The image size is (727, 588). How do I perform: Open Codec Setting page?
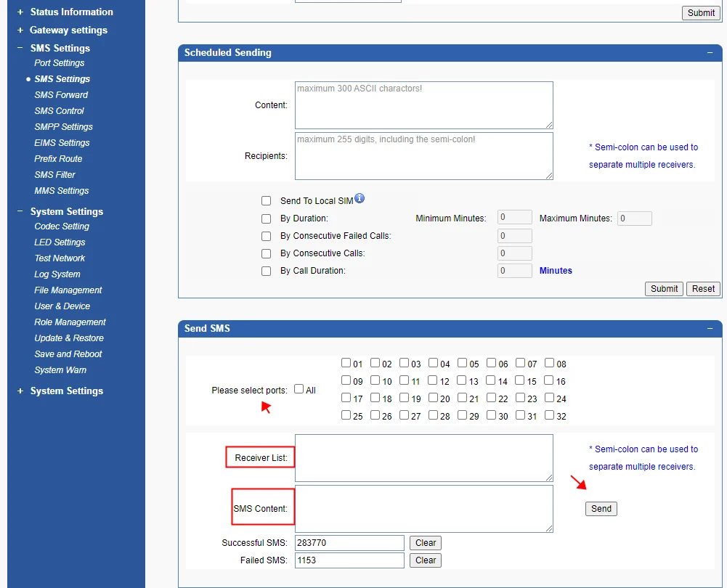(62, 226)
